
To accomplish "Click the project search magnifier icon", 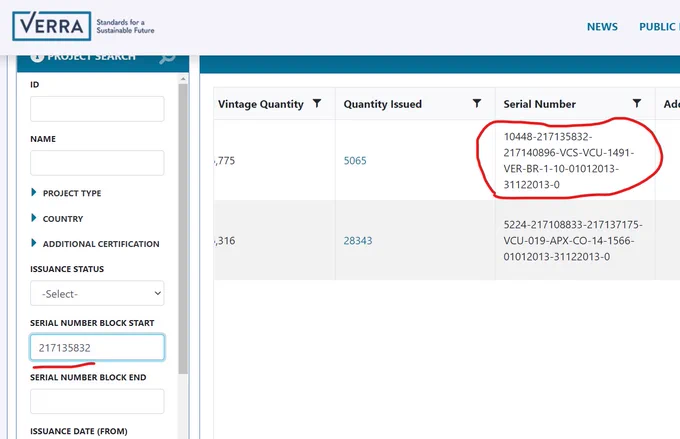I will point(167,57).
